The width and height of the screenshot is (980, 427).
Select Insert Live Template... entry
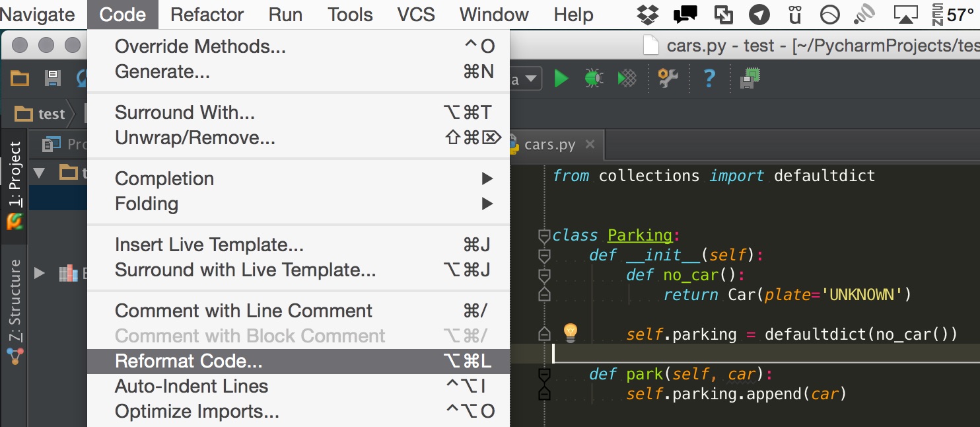click(298, 245)
